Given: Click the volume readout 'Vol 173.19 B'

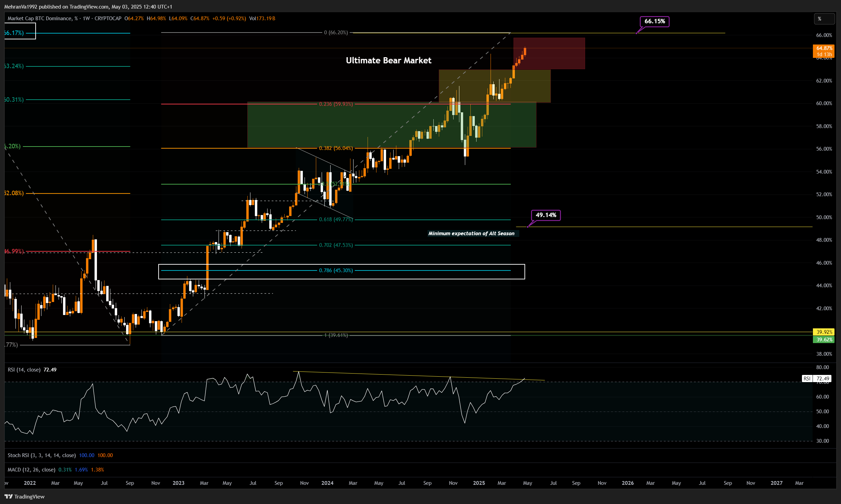Looking at the screenshot, I should click(x=262, y=18).
